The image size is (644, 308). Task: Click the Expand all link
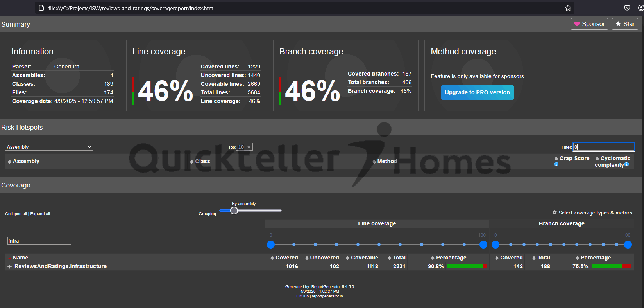(40, 214)
